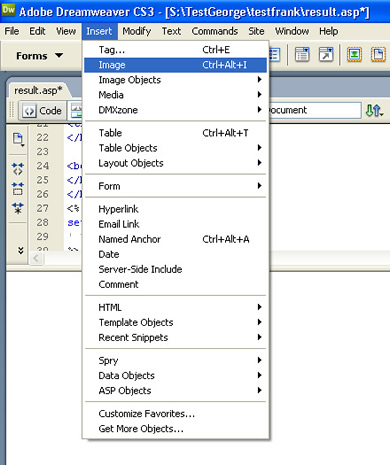Click line number 27 in the code gutter

click(x=43, y=208)
